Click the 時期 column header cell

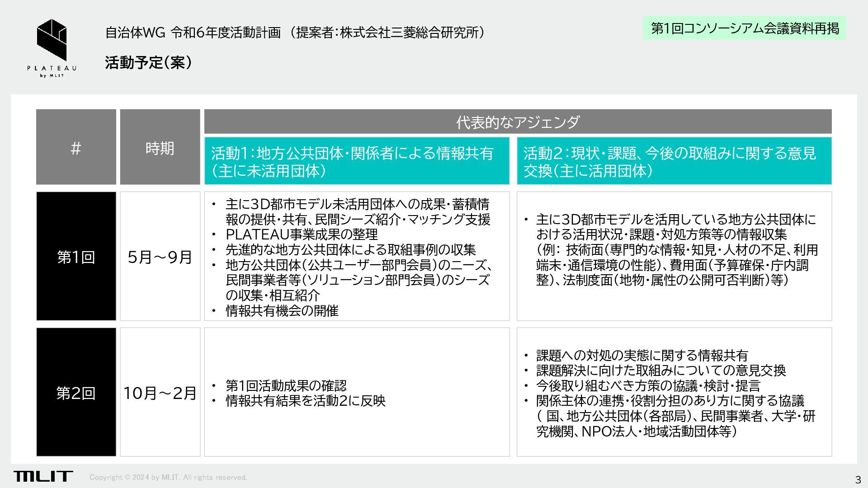pos(160,148)
